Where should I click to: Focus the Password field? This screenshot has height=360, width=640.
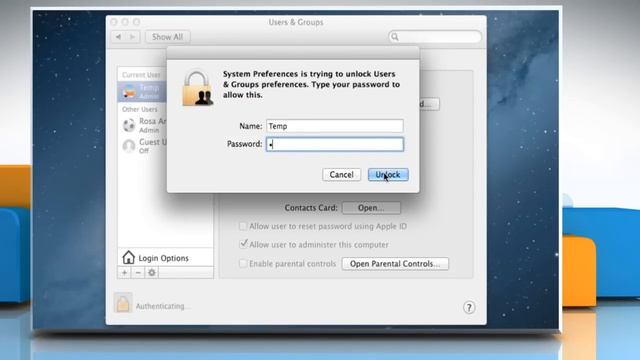pyautogui.click(x=335, y=144)
